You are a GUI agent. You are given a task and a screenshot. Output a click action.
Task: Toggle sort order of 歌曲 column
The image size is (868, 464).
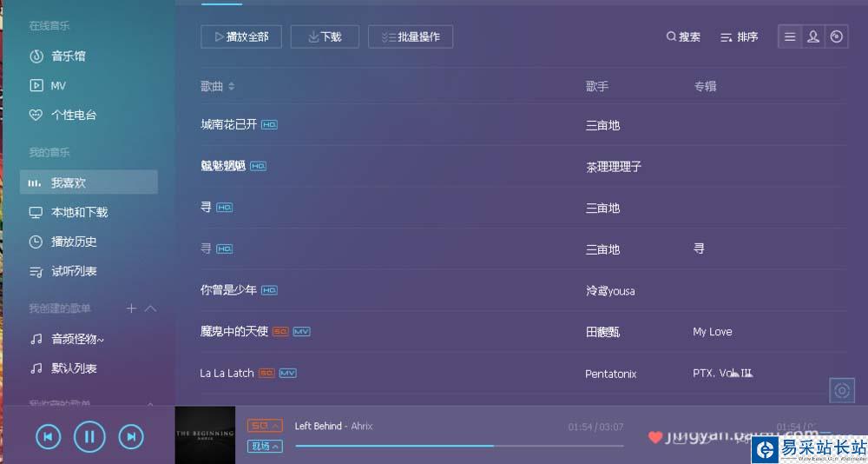coord(232,87)
